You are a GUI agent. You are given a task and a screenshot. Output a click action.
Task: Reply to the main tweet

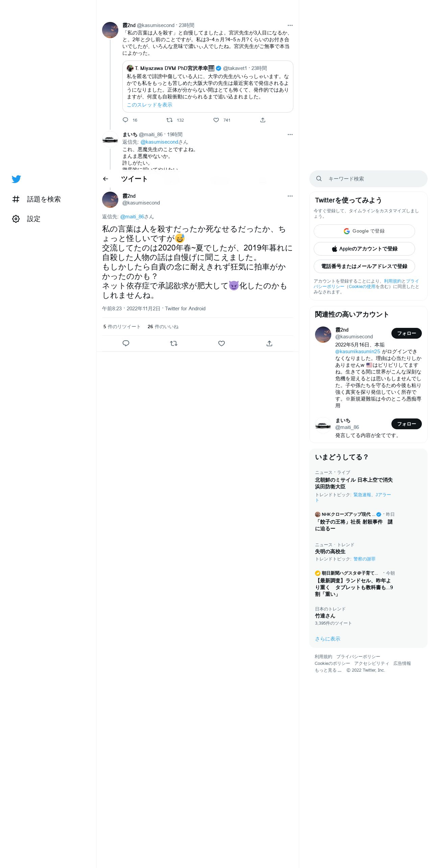tap(126, 343)
